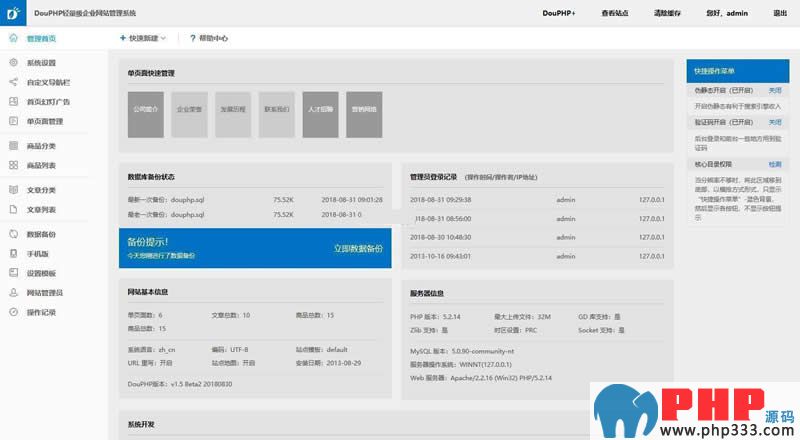Viewport: 800px width, 440px height.
Task: Click the 最老一次备份 douphp.sql row
Action: click(x=255, y=214)
